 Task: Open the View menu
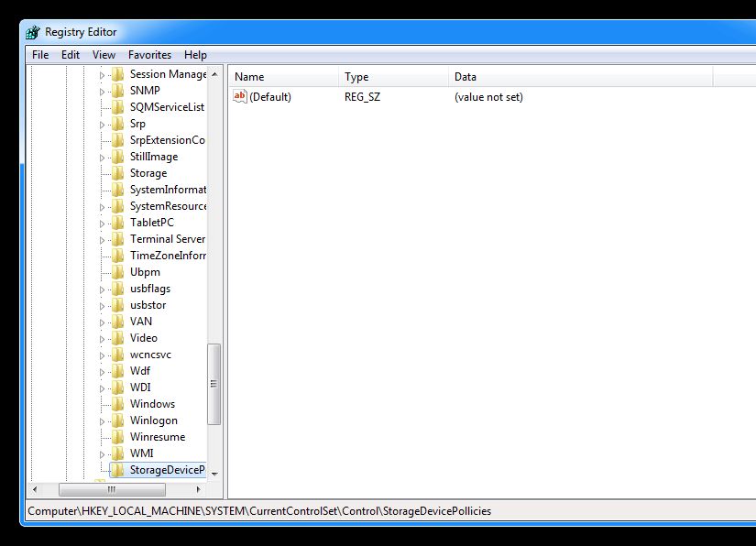click(x=104, y=55)
